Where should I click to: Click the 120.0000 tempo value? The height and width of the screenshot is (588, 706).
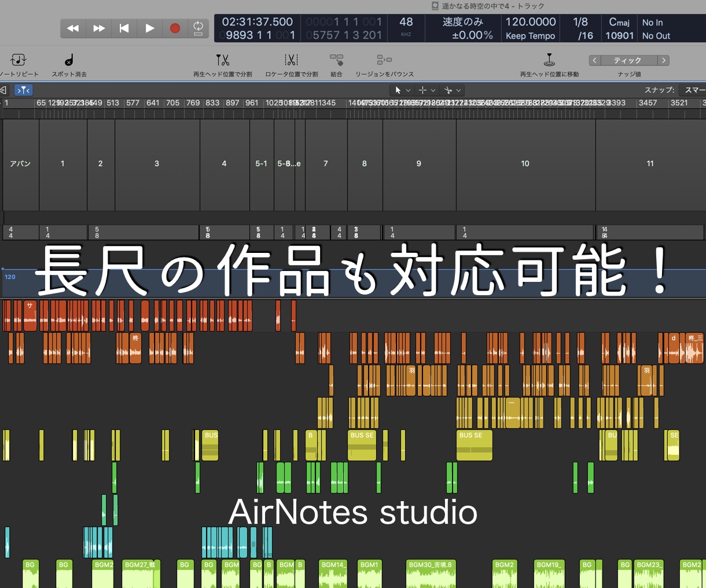point(531,22)
